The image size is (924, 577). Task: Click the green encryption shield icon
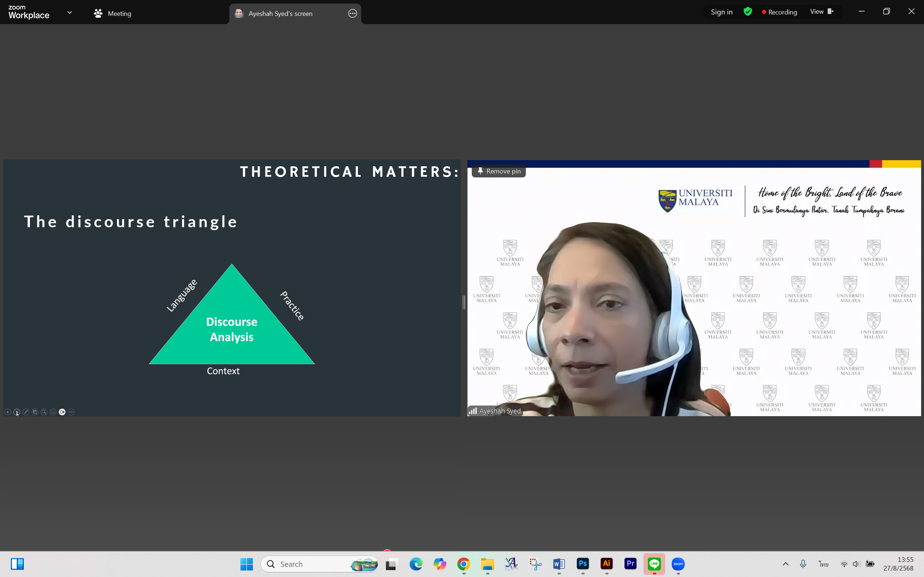(748, 12)
